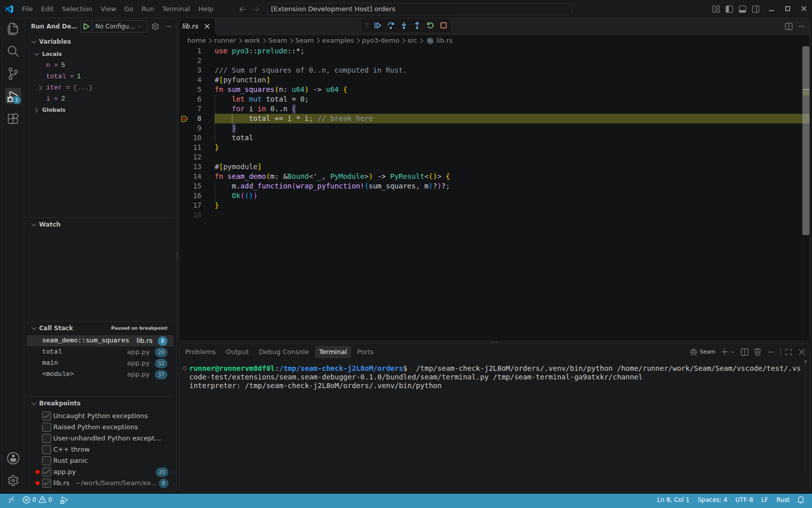Open notifications bell in the status bar
Viewport: 812px width, 508px height.
tap(801, 500)
